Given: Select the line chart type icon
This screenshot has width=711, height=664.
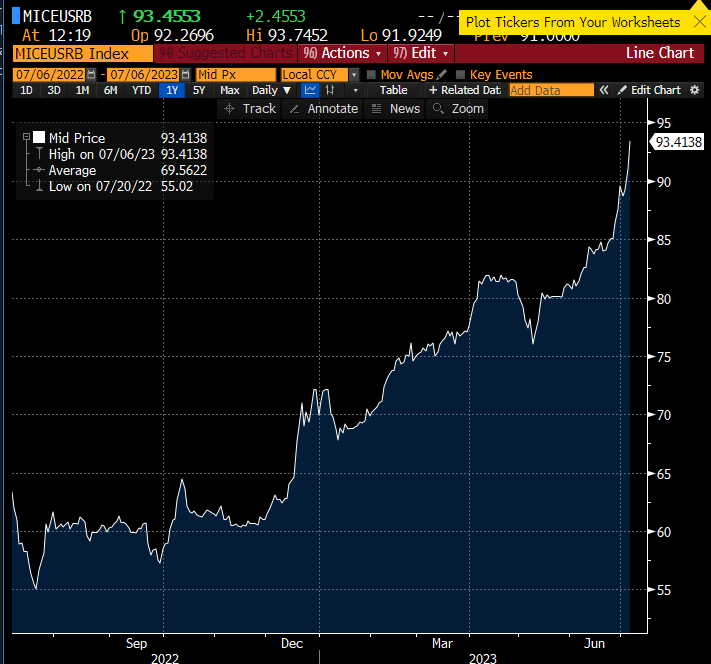Looking at the screenshot, I should (x=310, y=90).
